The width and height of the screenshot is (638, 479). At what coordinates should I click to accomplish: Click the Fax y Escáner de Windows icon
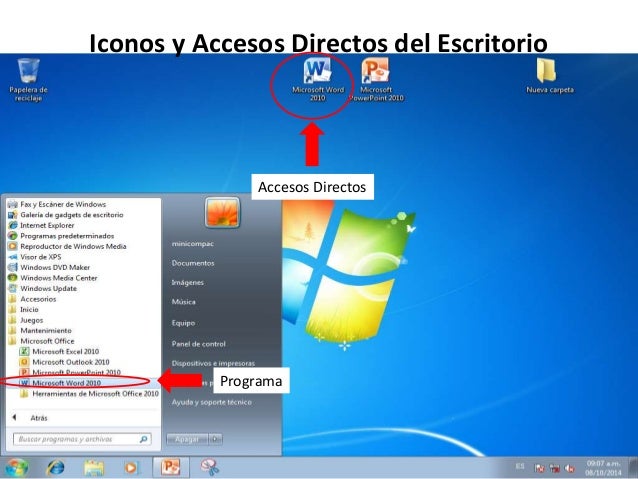tap(13, 204)
